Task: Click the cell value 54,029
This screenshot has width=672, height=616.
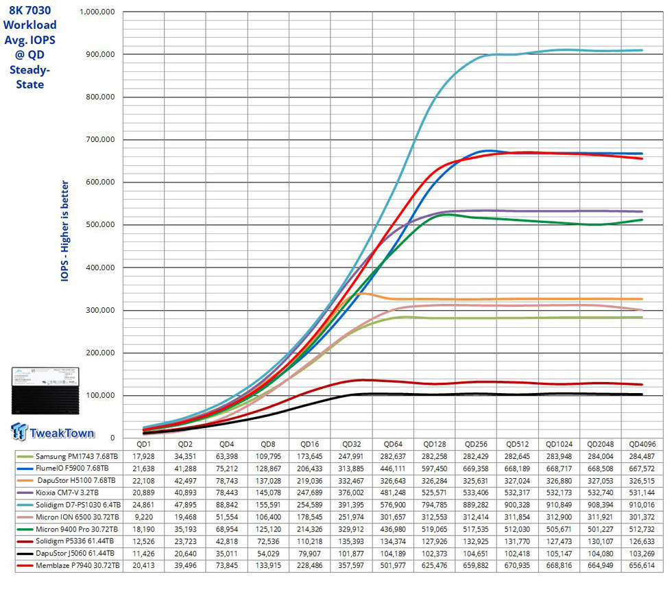Action: click(268, 554)
